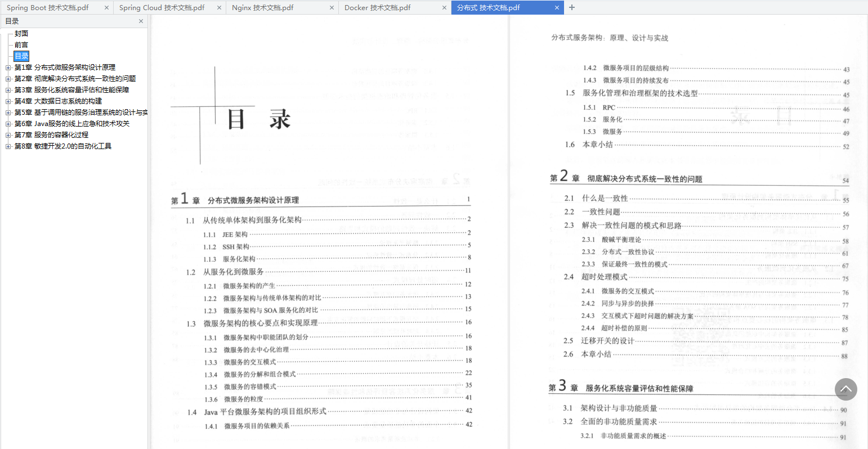This screenshot has height=449, width=868.
Task: Close the 目录 sidebar panel
Action: point(141,21)
